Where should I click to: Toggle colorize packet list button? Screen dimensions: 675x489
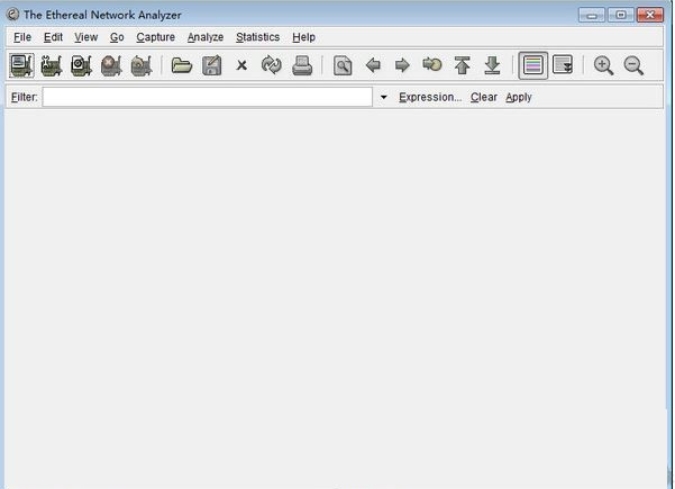point(533,65)
